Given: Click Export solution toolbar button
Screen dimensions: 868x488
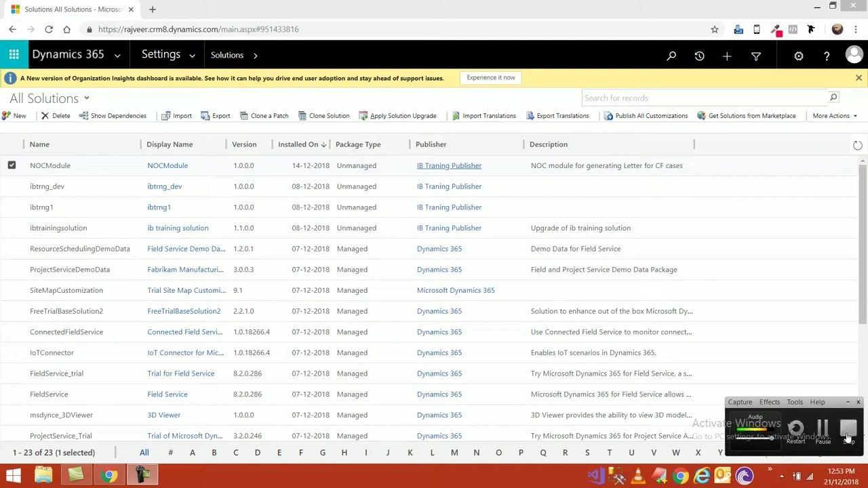Looking at the screenshot, I should pyautogui.click(x=216, y=116).
